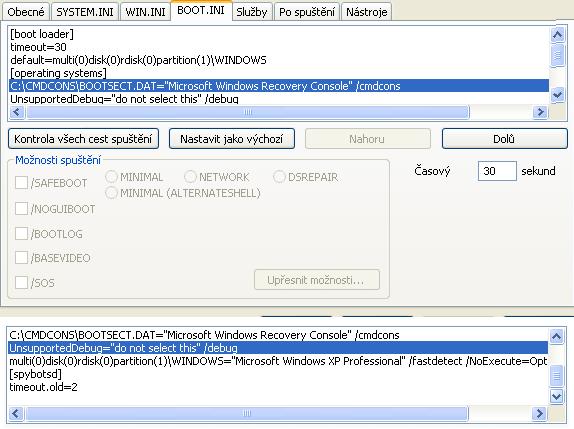Select CMDCONS line in lower list

coord(278,335)
